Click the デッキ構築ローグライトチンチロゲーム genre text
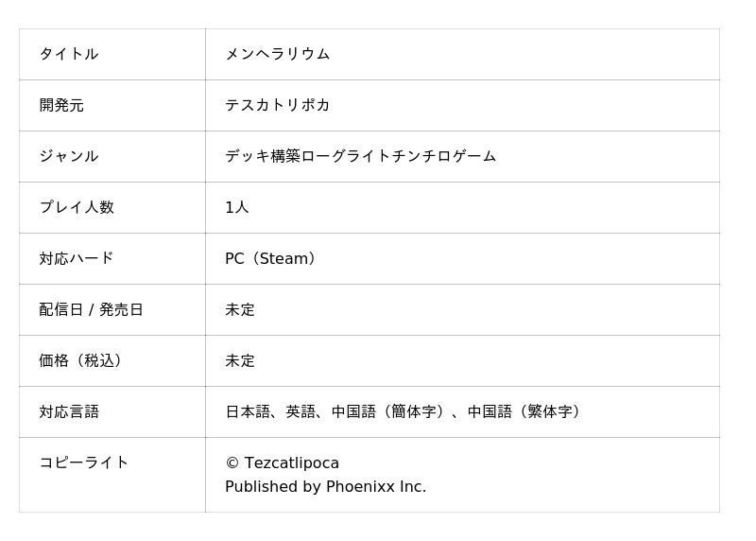The height and width of the screenshot is (541, 756). (360, 156)
